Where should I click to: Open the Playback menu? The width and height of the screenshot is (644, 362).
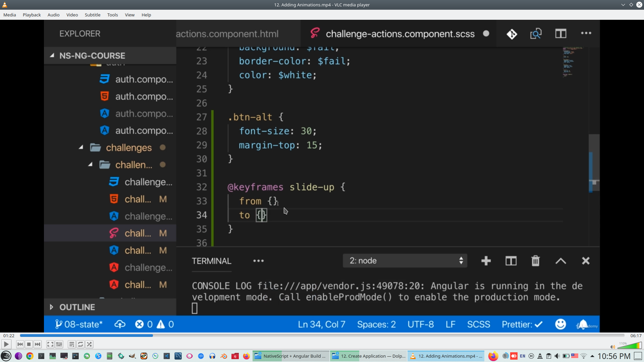(32, 15)
